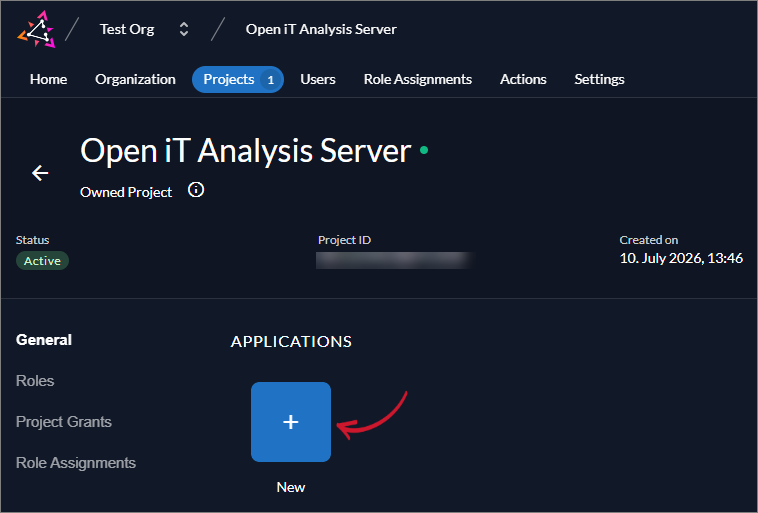Open Project Grants in the side menu
Screen dimensions: 758x513
(64, 422)
